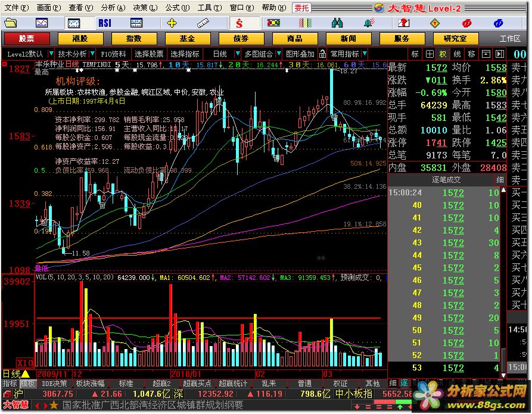532x414 pixels.
Task: Toggle the 细 detail button beside 逐笔成交
Action: coord(500,180)
